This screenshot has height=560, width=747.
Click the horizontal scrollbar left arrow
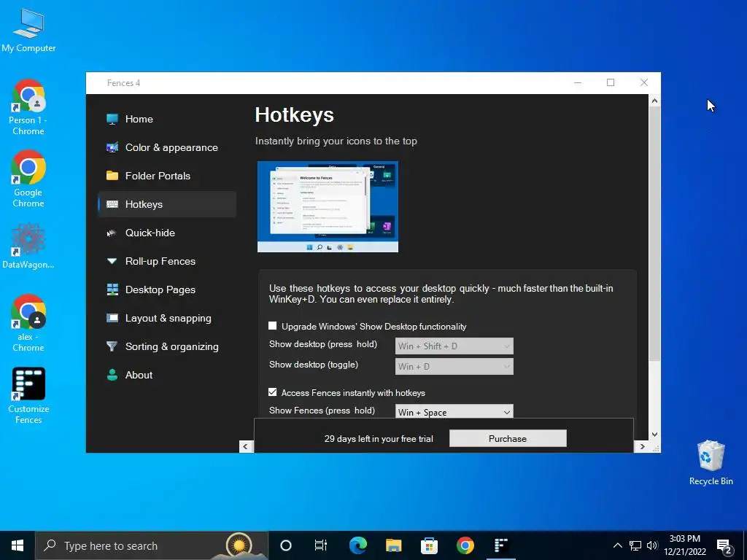tap(246, 447)
